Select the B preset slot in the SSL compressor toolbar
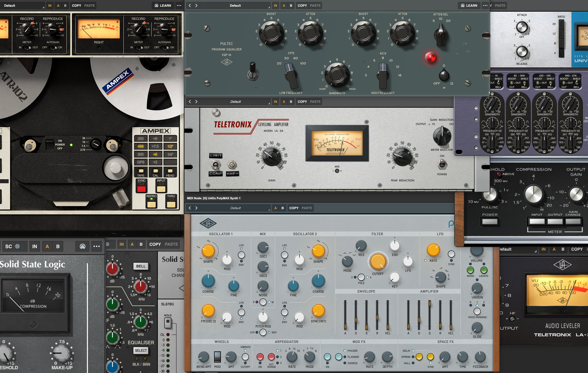 58,246
